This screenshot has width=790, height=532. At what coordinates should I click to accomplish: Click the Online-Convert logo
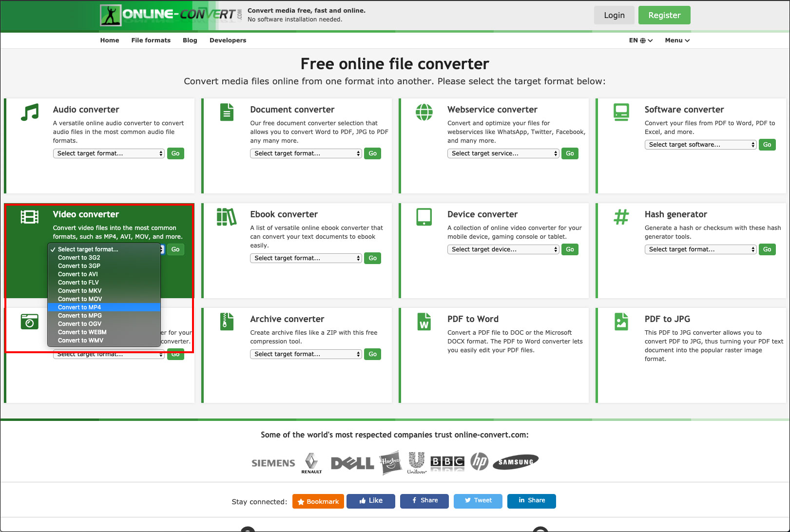168,15
